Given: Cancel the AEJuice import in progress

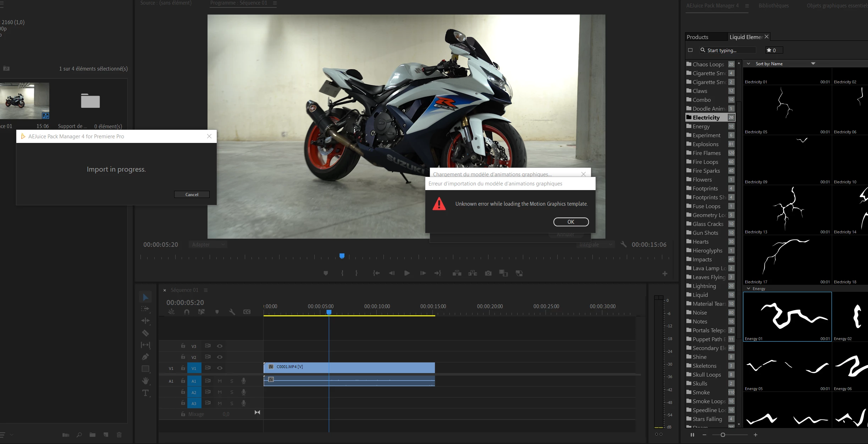Looking at the screenshot, I should (192, 194).
